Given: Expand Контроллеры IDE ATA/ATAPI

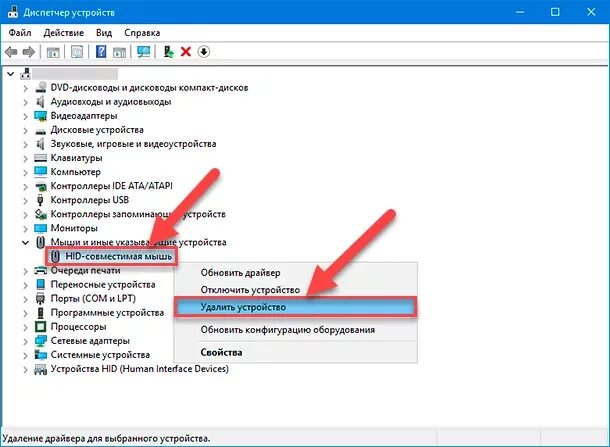Looking at the screenshot, I should pyautogui.click(x=25, y=187).
